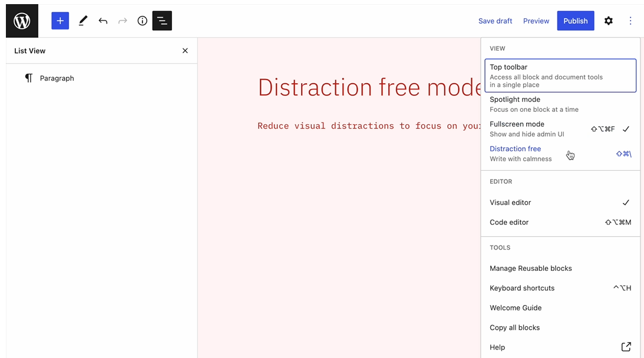Open Settings via the gear icon
This screenshot has height=358, width=644.
point(609,21)
